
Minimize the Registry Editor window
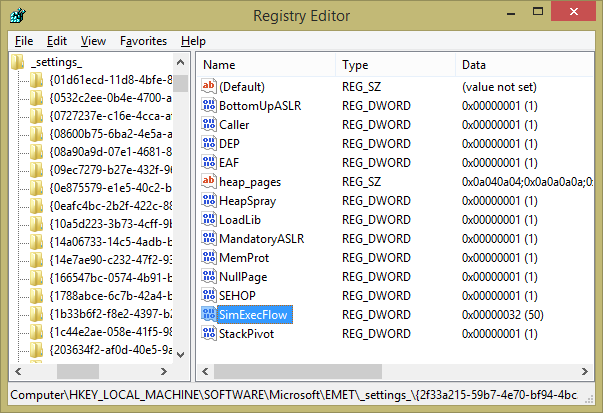[x=511, y=14]
